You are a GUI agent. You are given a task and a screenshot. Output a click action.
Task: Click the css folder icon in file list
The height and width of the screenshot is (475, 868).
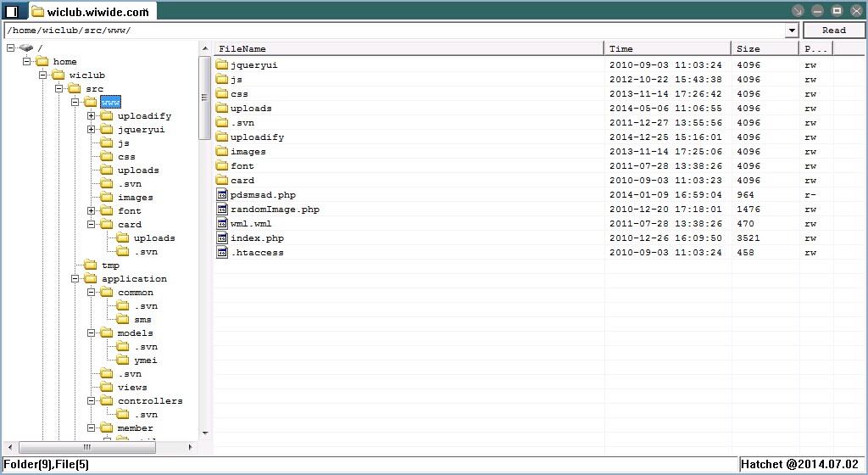[x=222, y=93]
